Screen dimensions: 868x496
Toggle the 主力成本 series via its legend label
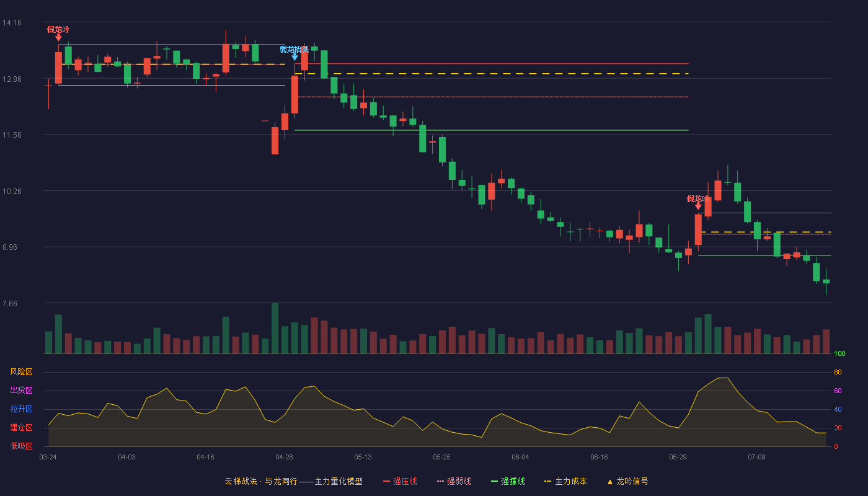click(x=570, y=482)
